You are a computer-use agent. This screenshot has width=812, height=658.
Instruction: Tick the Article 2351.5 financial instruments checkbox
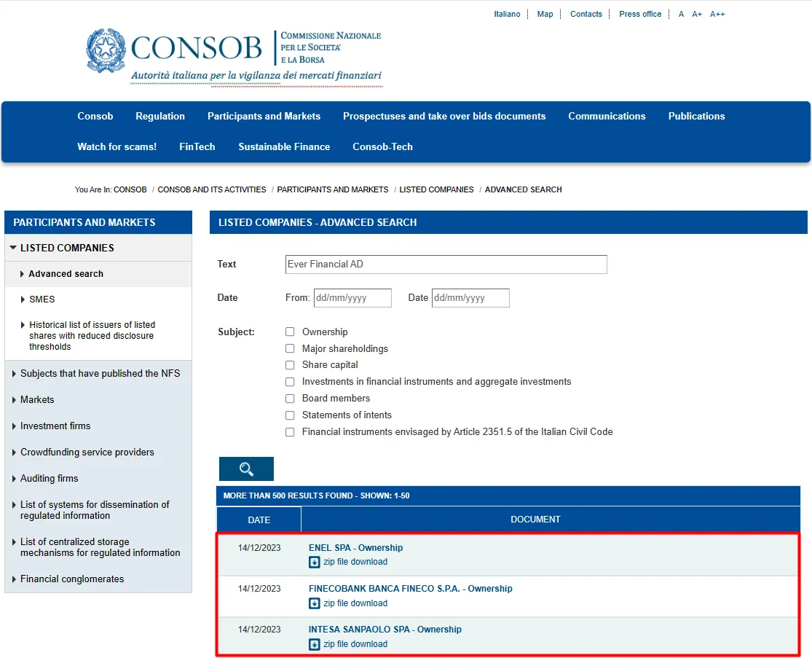(290, 432)
